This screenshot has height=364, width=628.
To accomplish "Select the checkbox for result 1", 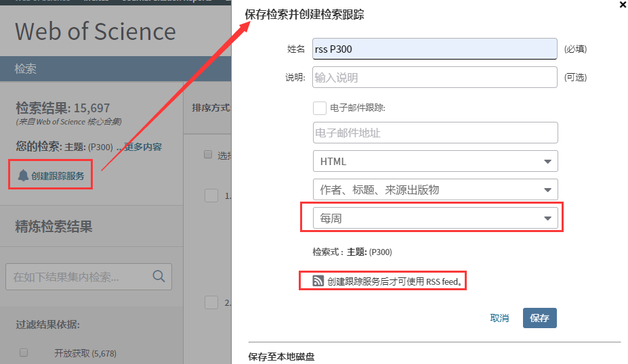I will pyautogui.click(x=211, y=196).
